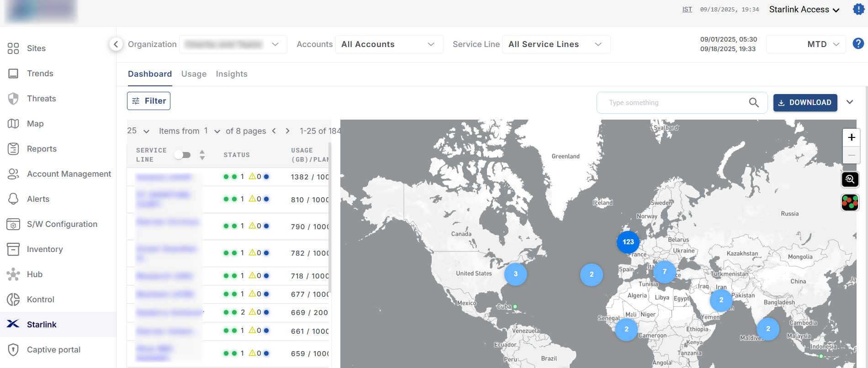Click the Service Line sort arrows

click(x=202, y=155)
